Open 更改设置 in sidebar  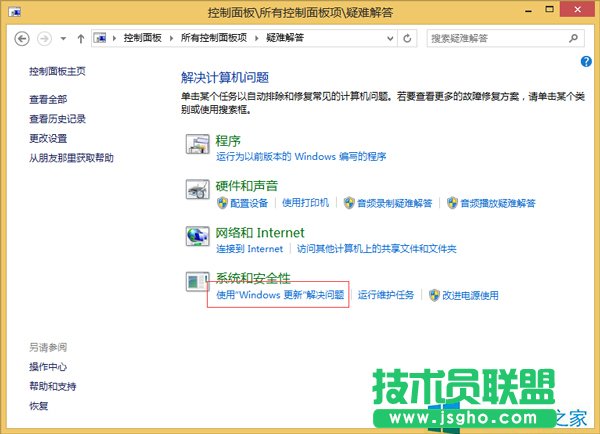click(48, 139)
